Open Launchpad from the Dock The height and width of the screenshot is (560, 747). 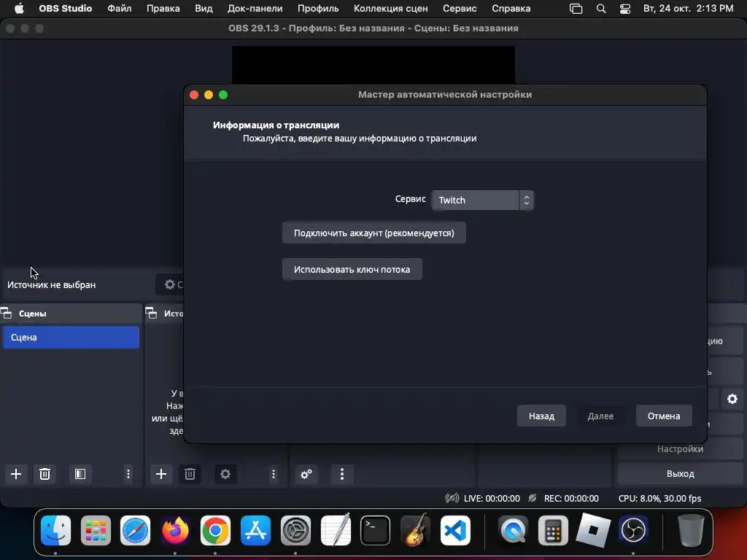coord(96,530)
